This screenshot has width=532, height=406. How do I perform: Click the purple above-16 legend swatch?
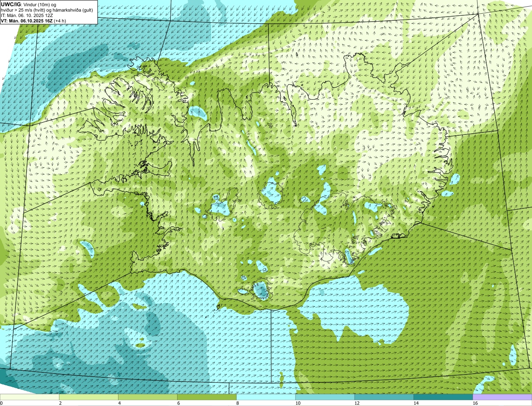click(502, 397)
